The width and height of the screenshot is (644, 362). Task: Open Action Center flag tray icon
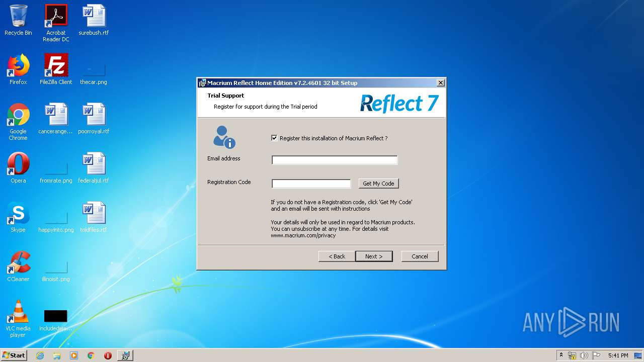pos(596,355)
